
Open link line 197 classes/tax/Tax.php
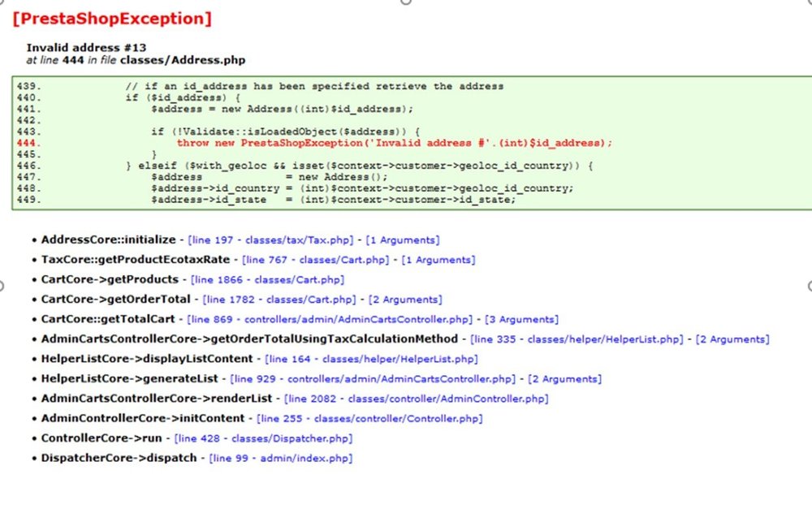point(270,240)
